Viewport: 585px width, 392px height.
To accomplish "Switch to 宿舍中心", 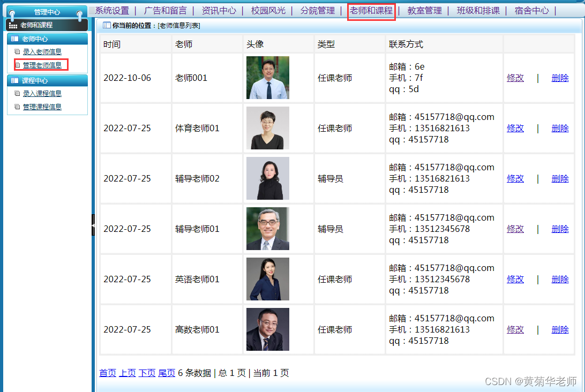I will 531,10.
